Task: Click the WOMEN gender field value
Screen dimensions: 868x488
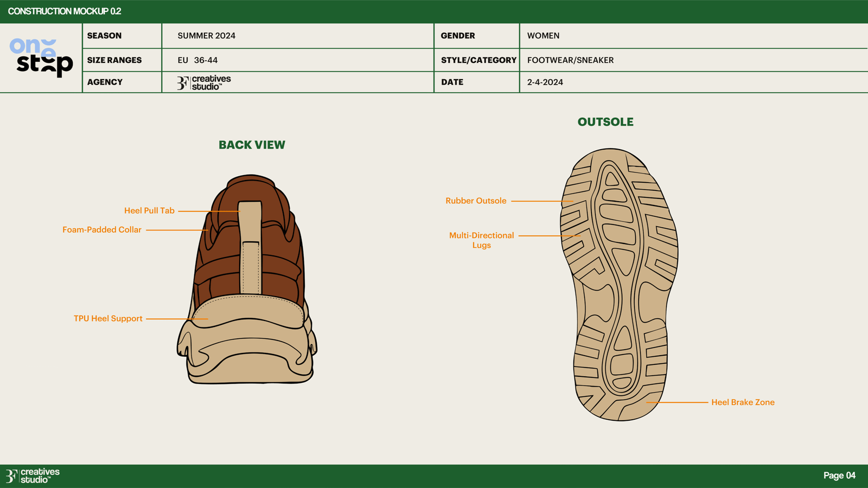Action: (543, 36)
